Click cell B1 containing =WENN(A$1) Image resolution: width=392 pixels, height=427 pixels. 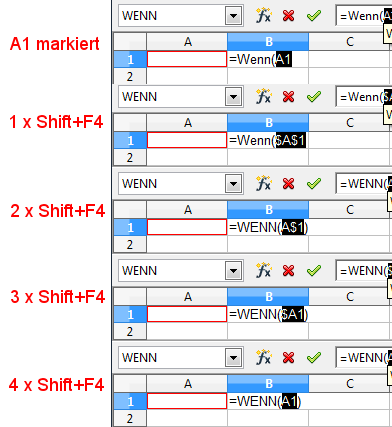click(x=268, y=227)
